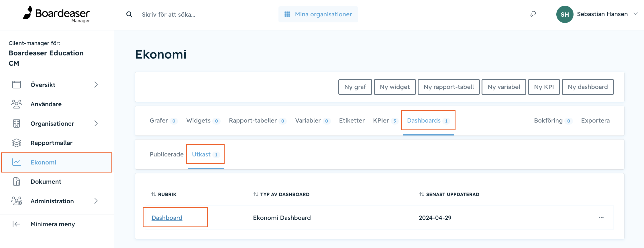The image size is (644, 248).
Task: Select Ekonomi in the sidebar
Action: tap(57, 162)
